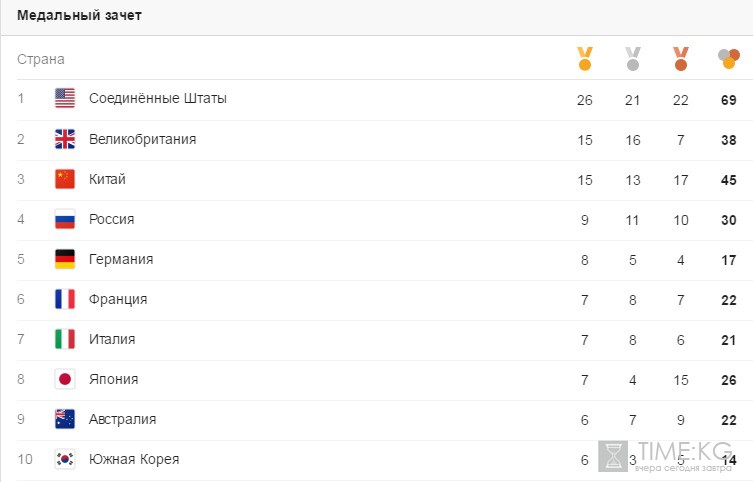Open the Великобритания country link
753x482 pixels.
point(143,139)
